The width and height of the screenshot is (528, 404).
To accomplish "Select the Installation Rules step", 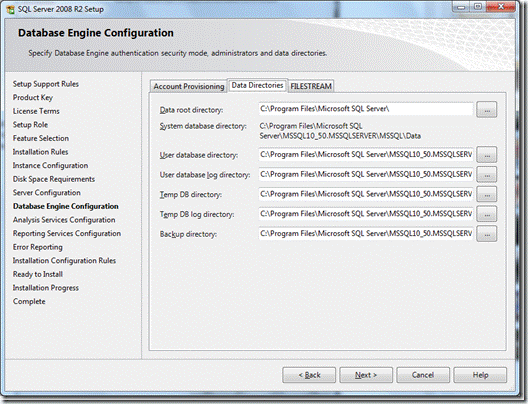I will [40, 152].
